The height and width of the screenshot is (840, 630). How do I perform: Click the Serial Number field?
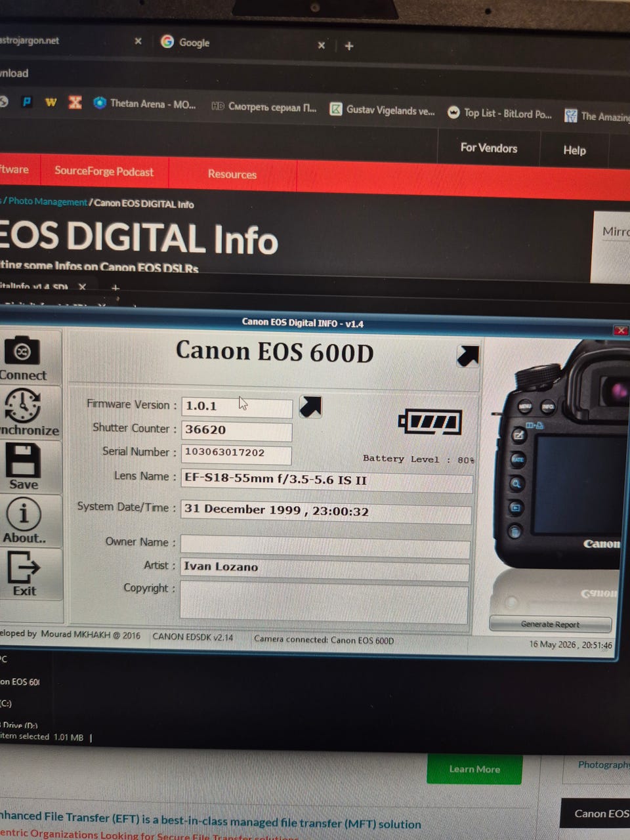pyautogui.click(x=236, y=453)
